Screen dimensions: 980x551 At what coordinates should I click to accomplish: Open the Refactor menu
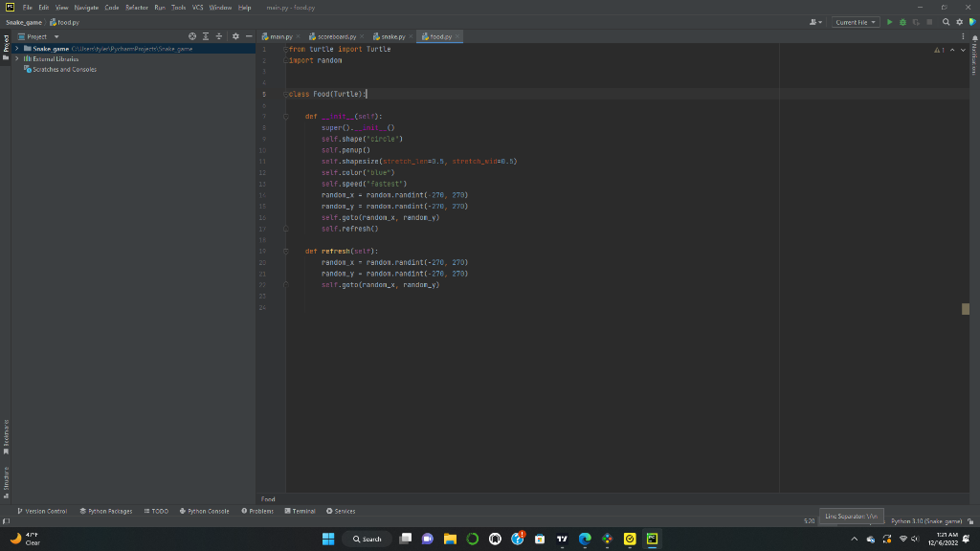point(137,7)
